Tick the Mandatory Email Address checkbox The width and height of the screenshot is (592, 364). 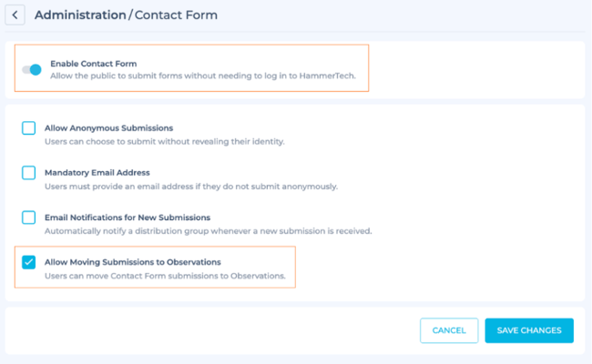[x=28, y=172]
